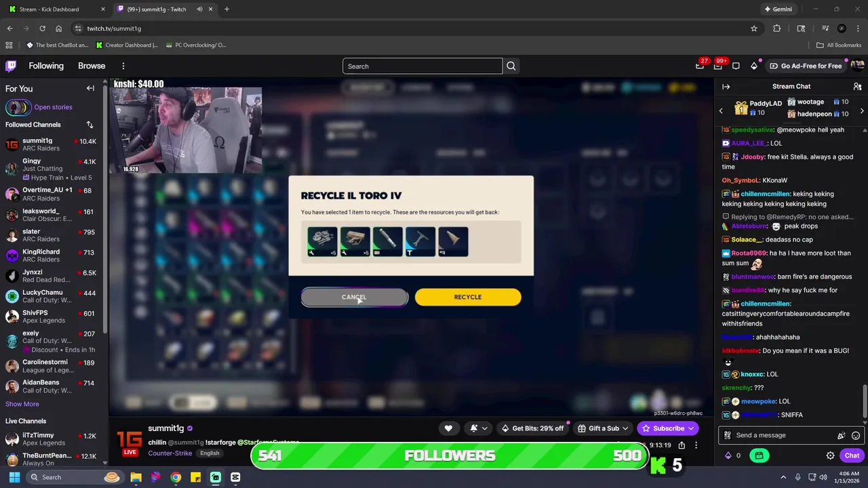Click Windows Start button
868x488 pixels.
pyautogui.click(x=14, y=477)
